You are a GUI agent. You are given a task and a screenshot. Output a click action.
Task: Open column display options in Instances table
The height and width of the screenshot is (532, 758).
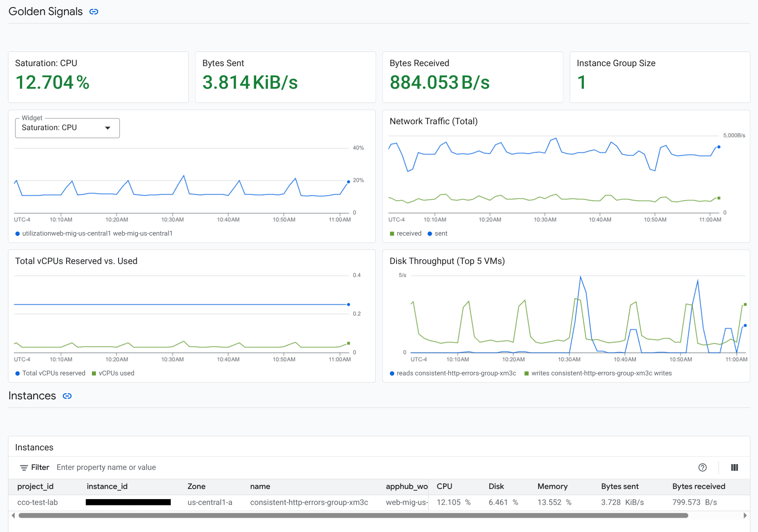(x=734, y=467)
